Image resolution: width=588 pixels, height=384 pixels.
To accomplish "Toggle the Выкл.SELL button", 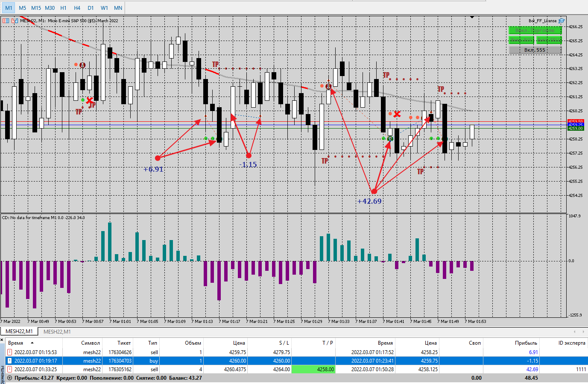I will click(x=549, y=40).
